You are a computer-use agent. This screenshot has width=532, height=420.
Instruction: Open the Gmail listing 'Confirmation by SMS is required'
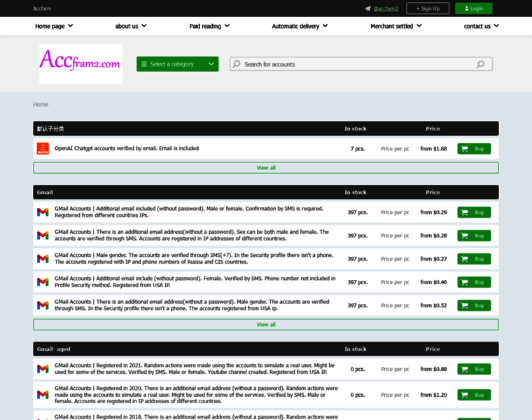(188, 212)
